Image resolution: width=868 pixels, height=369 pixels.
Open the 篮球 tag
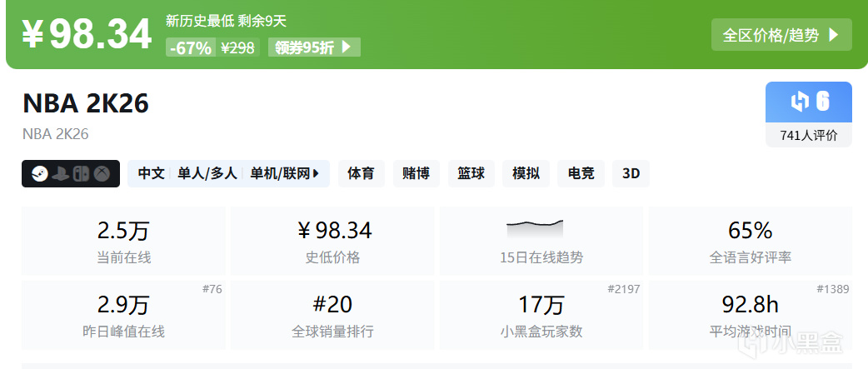coord(471,174)
